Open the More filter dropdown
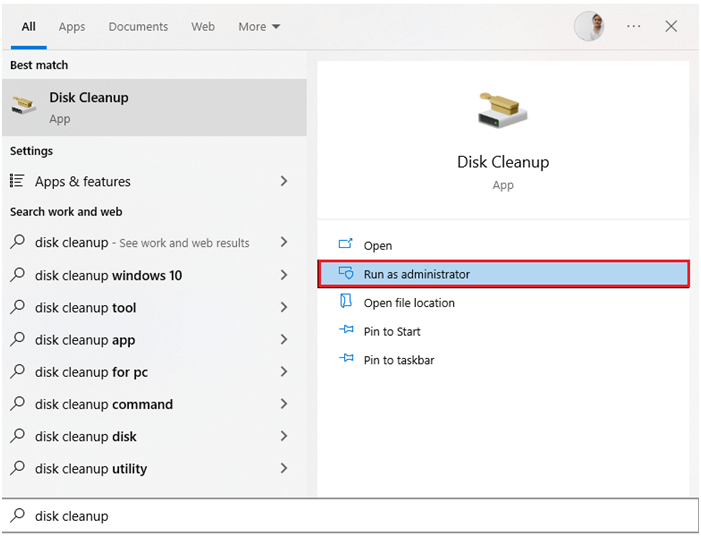This screenshot has width=701, height=538. 259,27
